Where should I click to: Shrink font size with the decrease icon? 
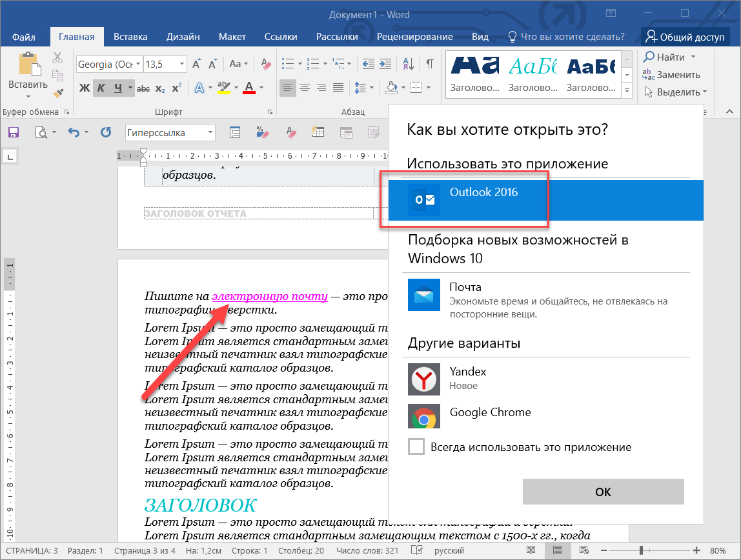coord(212,64)
